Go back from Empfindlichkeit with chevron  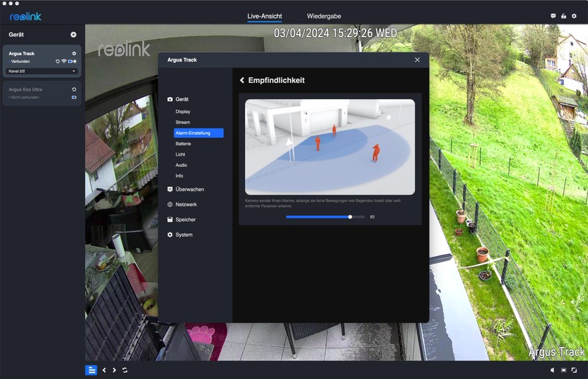point(242,80)
